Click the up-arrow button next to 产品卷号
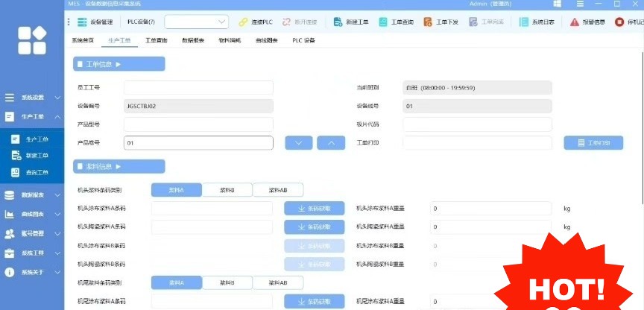The image size is (644, 310). click(331, 143)
